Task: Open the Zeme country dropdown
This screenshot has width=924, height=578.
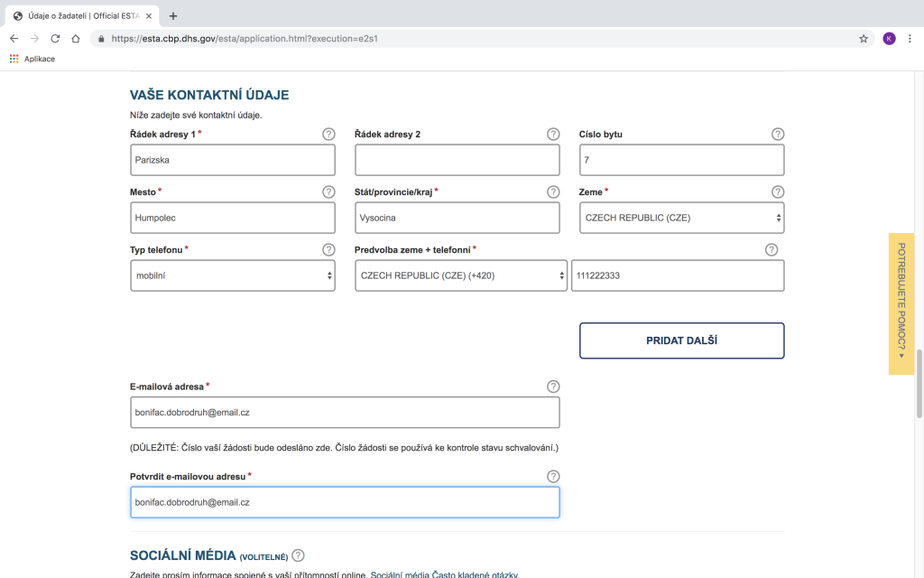Action: coord(681,218)
